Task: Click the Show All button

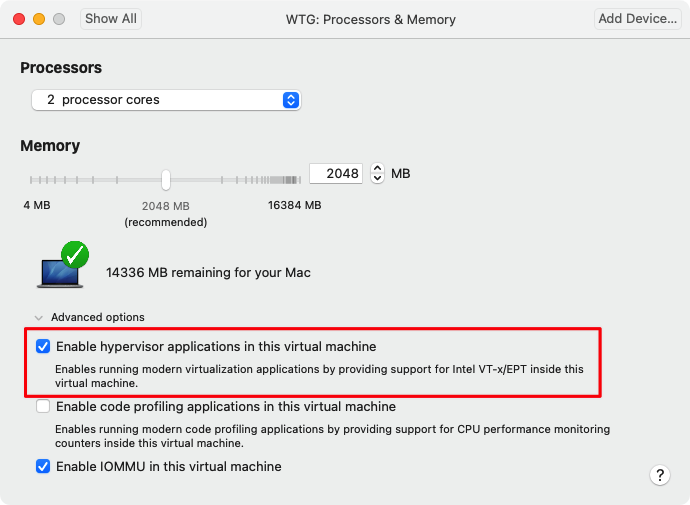Action: [111, 19]
